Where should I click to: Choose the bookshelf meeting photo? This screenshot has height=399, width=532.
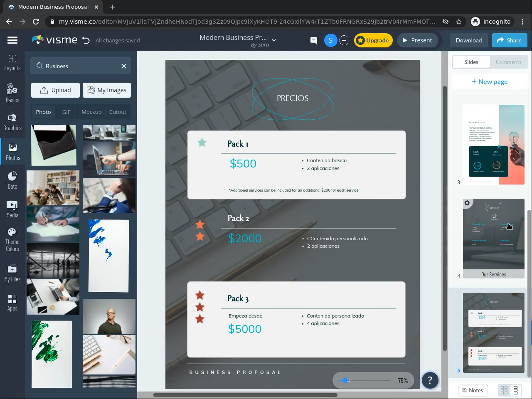[53, 188]
